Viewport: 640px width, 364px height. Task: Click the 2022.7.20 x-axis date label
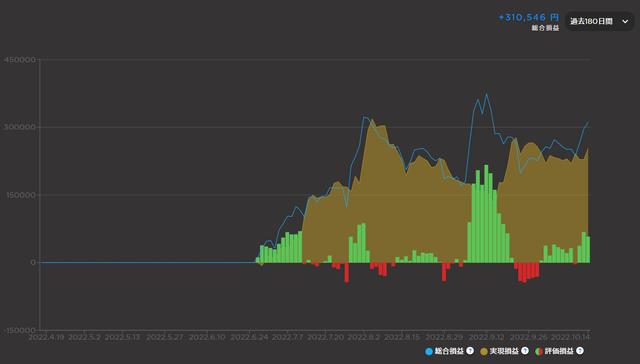[x=326, y=337]
